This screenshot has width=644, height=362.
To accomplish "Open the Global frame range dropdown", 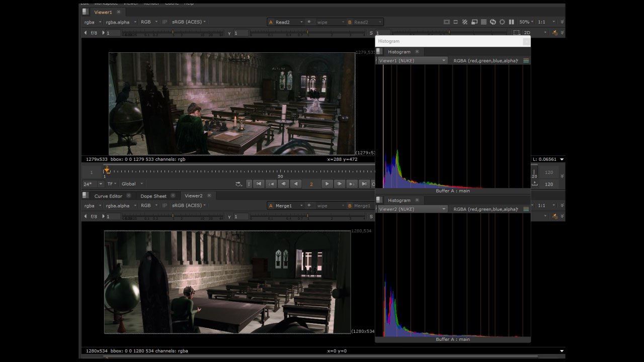I will click(x=132, y=184).
